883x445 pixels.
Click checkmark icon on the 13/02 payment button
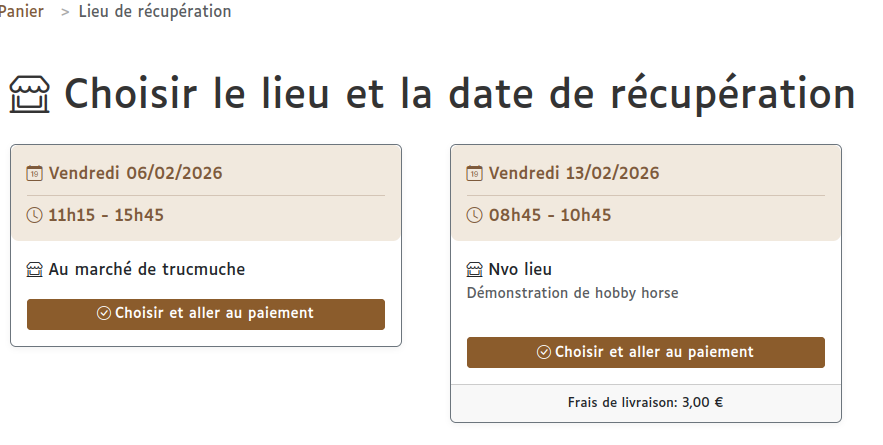pyautogui.click(x=544, y=352)
